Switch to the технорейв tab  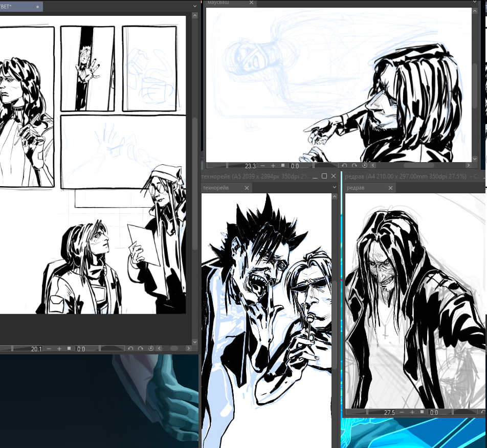click(x=217, y=188)
